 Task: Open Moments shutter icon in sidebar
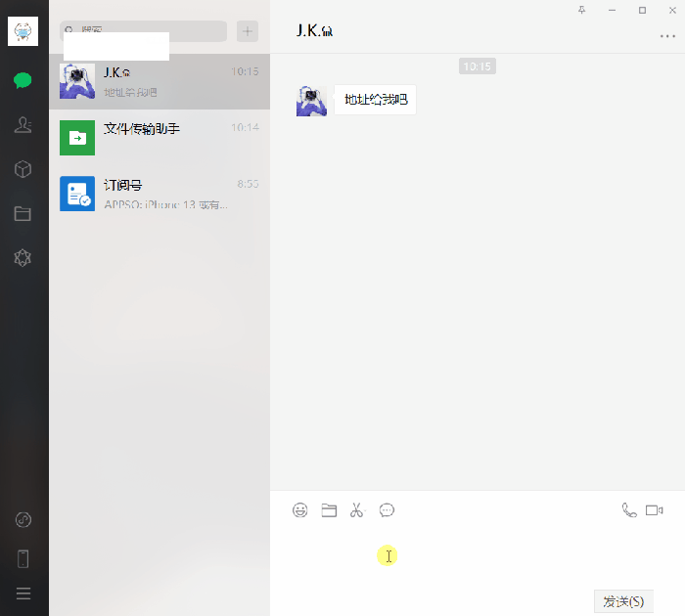pos(23,257)
